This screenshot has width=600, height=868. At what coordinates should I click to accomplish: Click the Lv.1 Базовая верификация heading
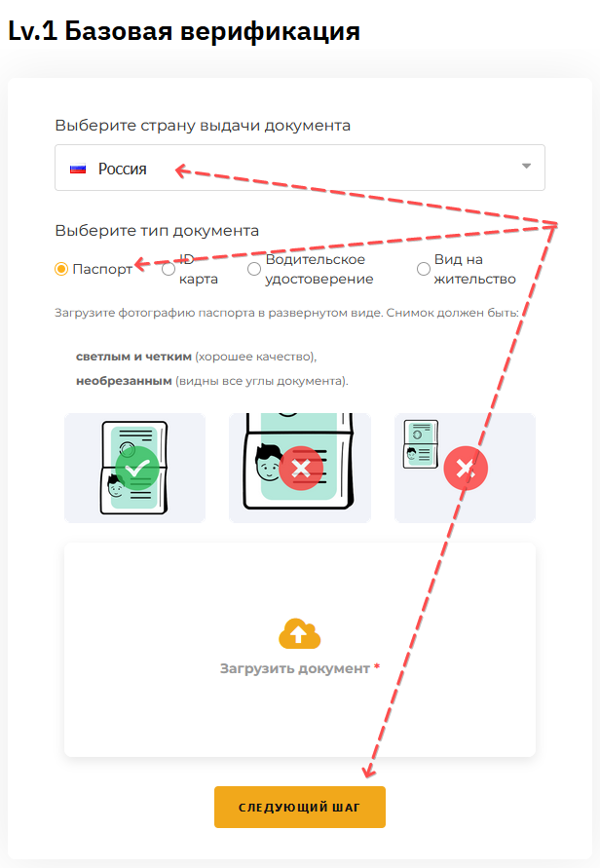pyautogui.click(x=184, y=31)
